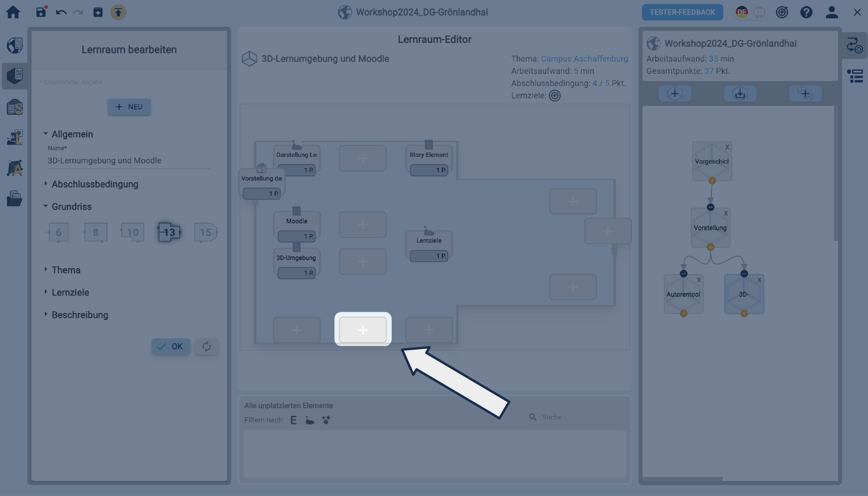Click the Home icon in top bar

coord(13,12)
